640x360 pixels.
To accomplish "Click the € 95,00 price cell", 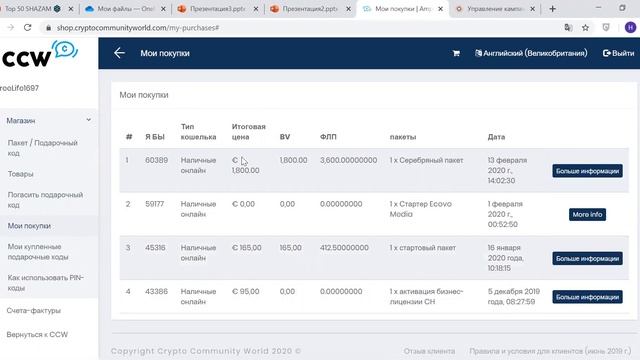I will (245, 291).
